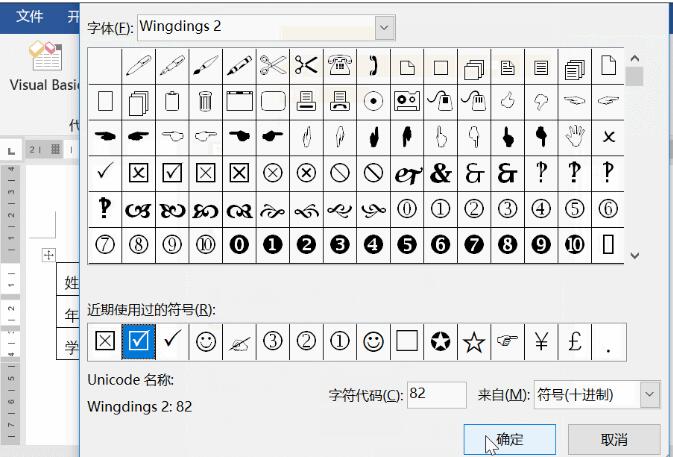The height and width of the screenshot is (457, 673).
Task: Select the circled number 0 outline symbol
Action: point(407,209)
